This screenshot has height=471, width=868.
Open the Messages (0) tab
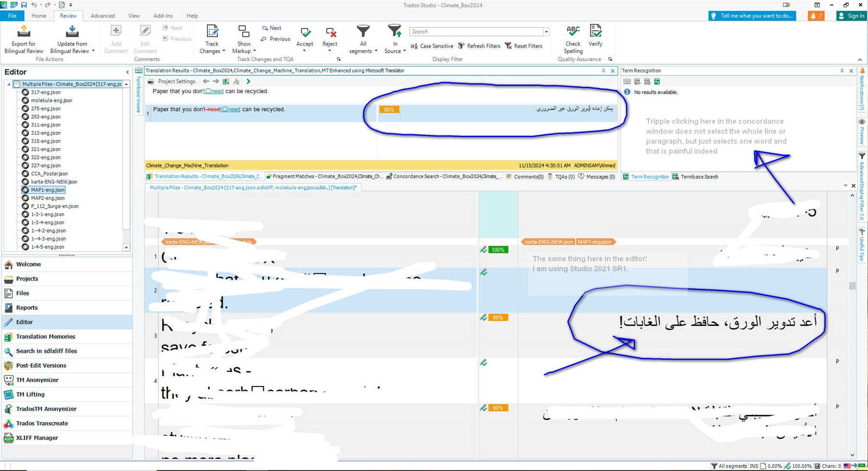coord(597,177)
